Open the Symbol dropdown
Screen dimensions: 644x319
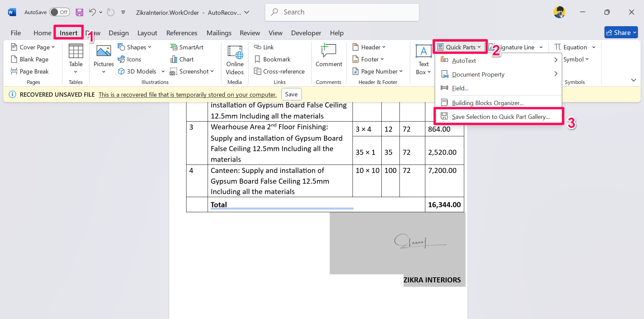pyautogui.click(x=576, y=59)
